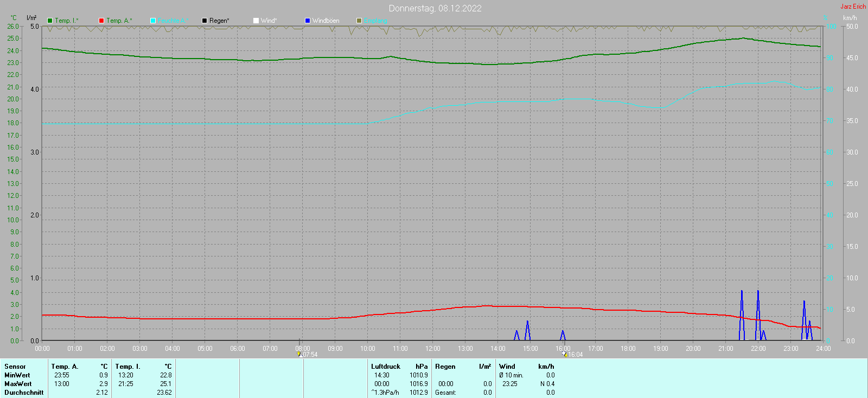Click the blue Windböen legend swatch
868x398 pixels.
click(308, 21)
